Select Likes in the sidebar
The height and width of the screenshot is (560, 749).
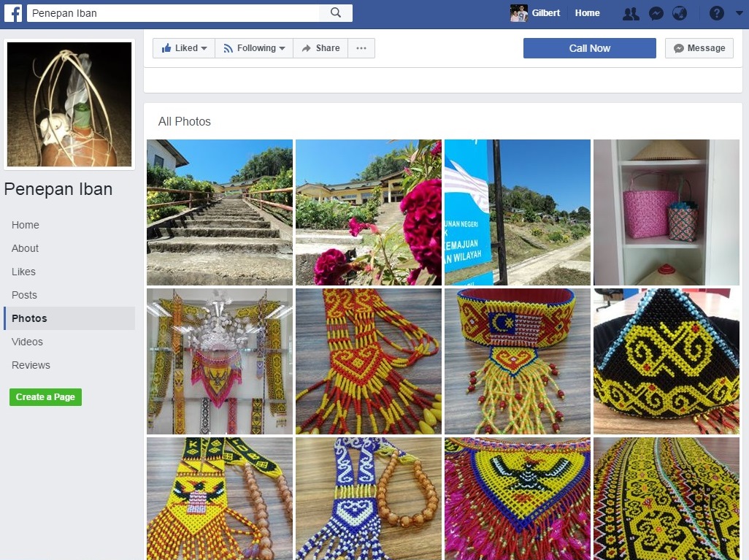coord(23,272)
